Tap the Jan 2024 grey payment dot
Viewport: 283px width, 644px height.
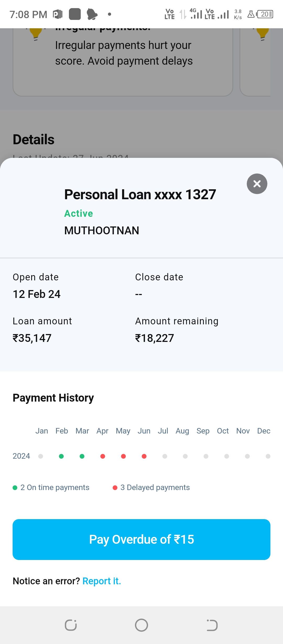click(41, 456)
